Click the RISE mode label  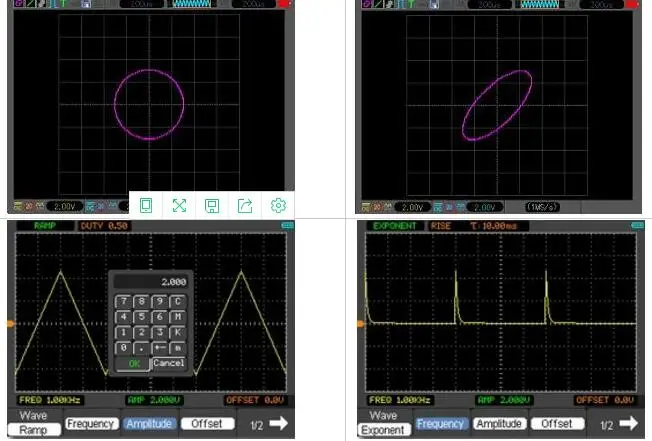[441, 226]
